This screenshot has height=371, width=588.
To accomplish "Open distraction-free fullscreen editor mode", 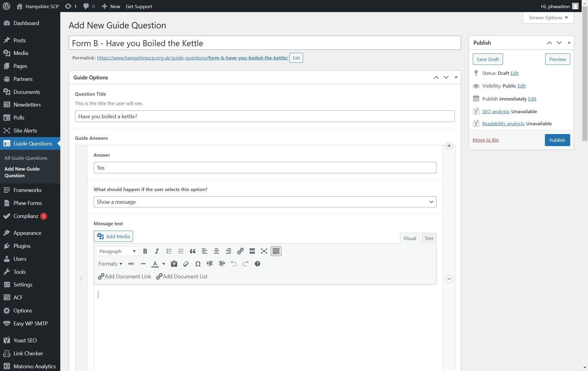I will [264, 251].
